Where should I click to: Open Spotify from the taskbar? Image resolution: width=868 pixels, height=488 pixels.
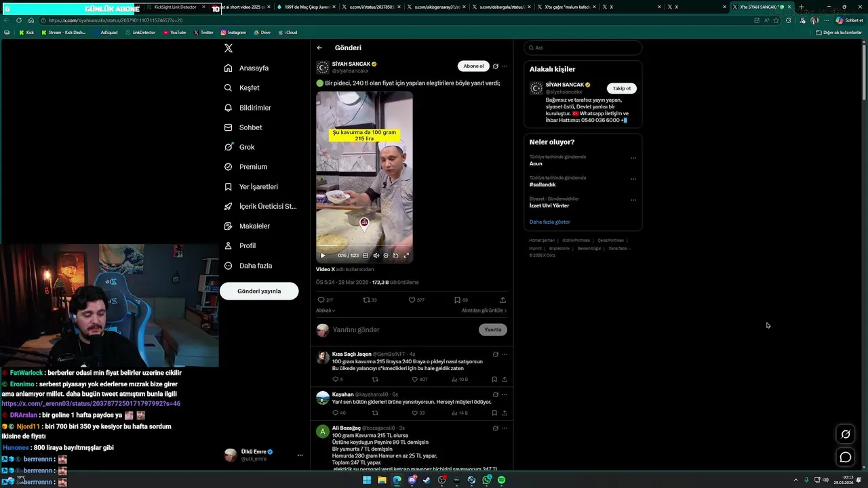[501, 480]
